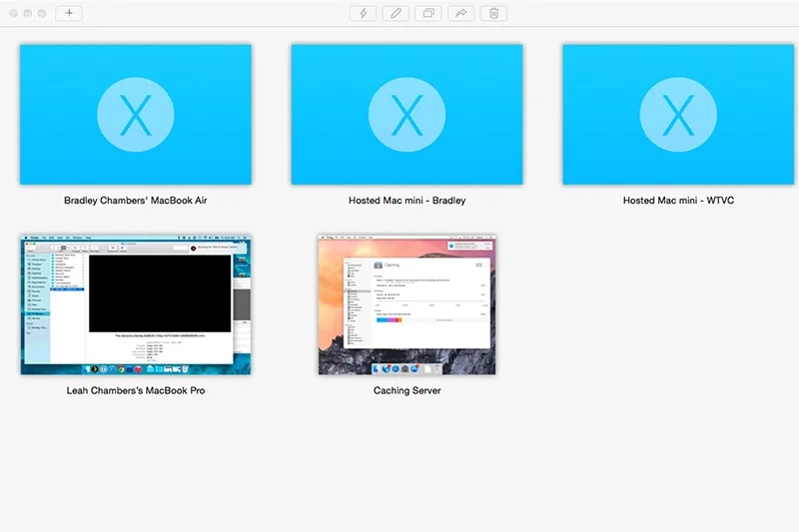This screenshot has height=532, width=799.
Task: Open the Caching Server screen preview
Action: click(x=406, y=304)
